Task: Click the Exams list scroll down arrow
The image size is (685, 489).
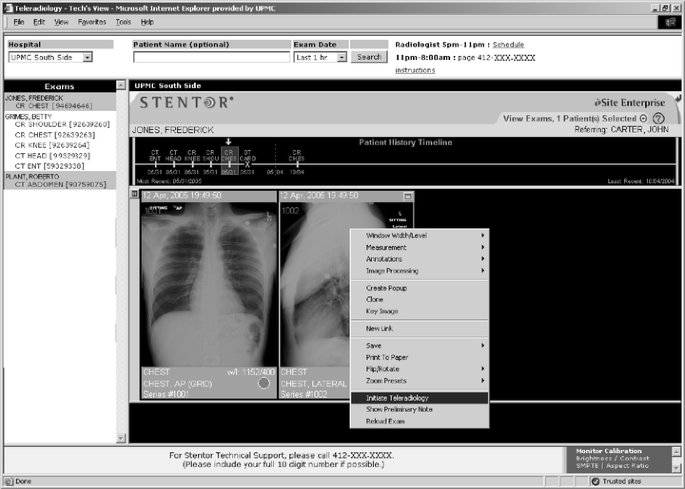Action: 121,438
